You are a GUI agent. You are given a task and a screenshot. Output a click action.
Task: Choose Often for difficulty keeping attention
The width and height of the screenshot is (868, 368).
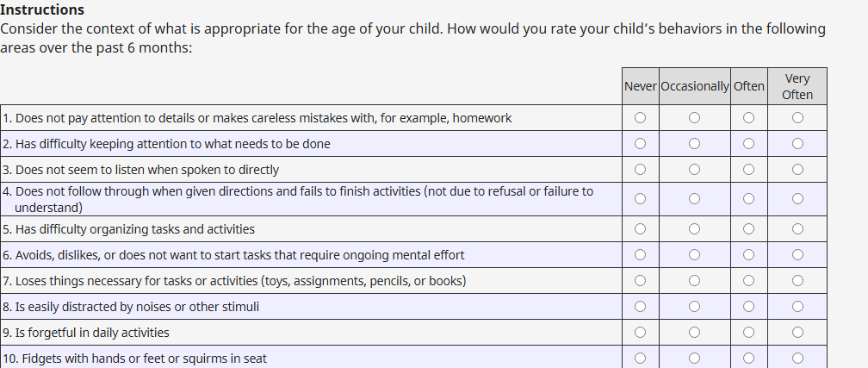pyautogui.click(x=749, y=144)
